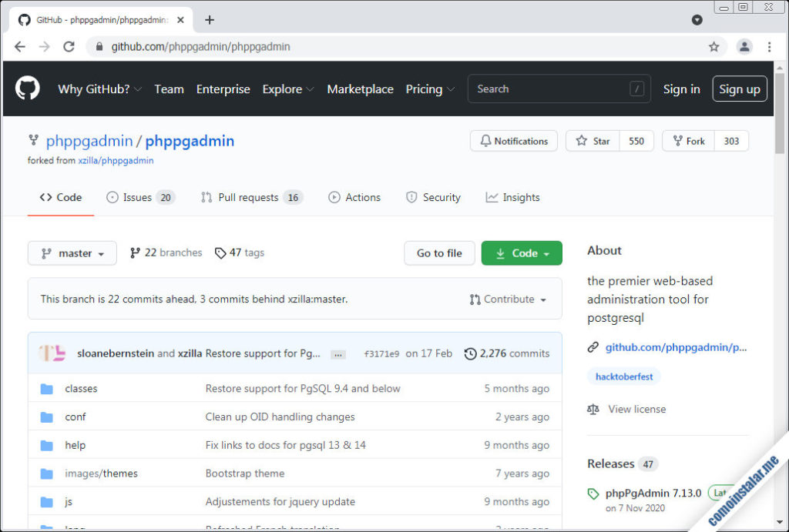Star the phppgadmin repository

[593, 141]
